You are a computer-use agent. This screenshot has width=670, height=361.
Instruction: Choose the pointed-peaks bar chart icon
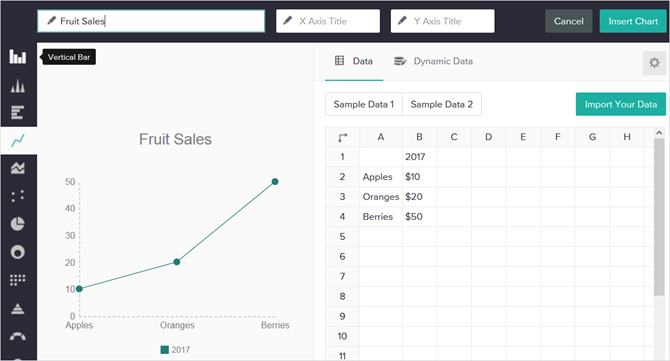pos(18,85)
